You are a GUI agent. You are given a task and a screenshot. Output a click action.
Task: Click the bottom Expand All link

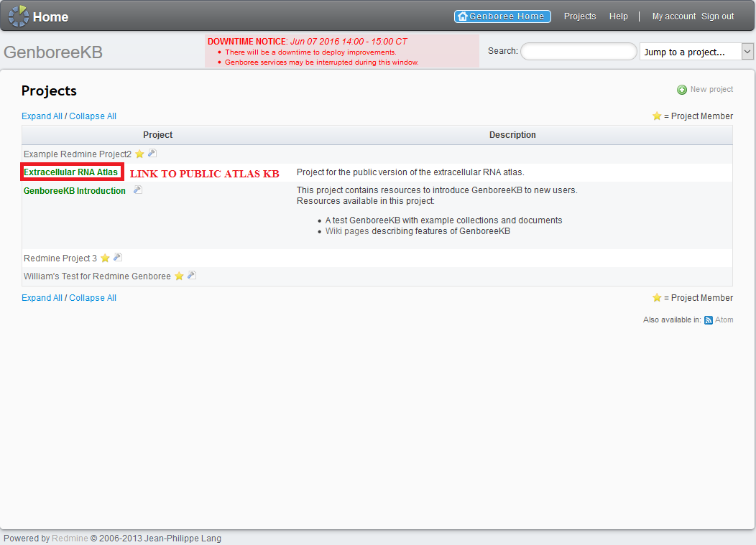42,298
